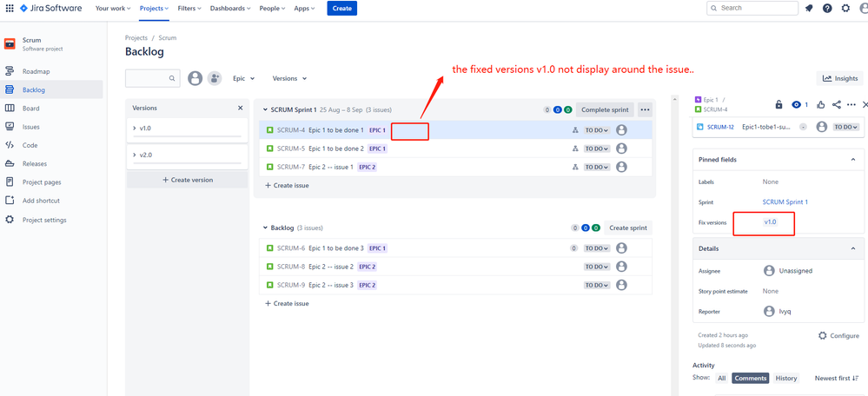Click the top Search field
The image size is (868, 396).
[752, 9]
